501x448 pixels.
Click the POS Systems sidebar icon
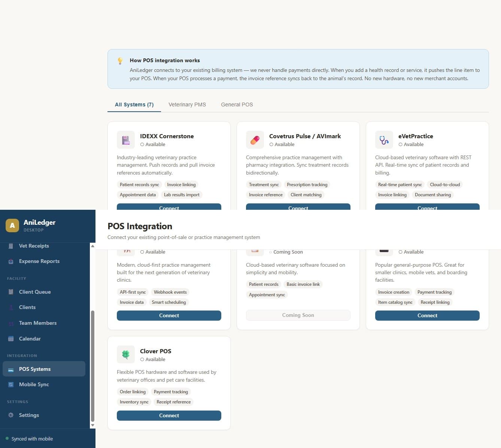tap(11, 369)
